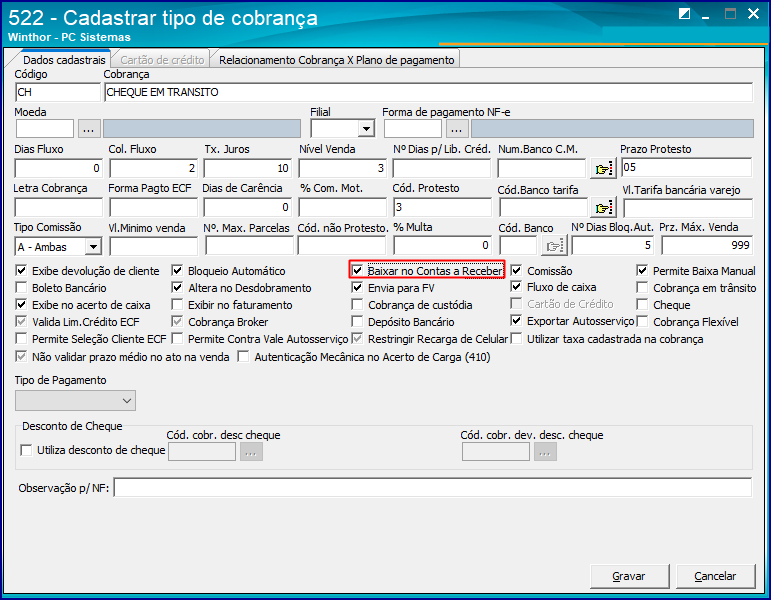
Task: Expand Tipo Comissão combo box
Action: click(93, 246)
